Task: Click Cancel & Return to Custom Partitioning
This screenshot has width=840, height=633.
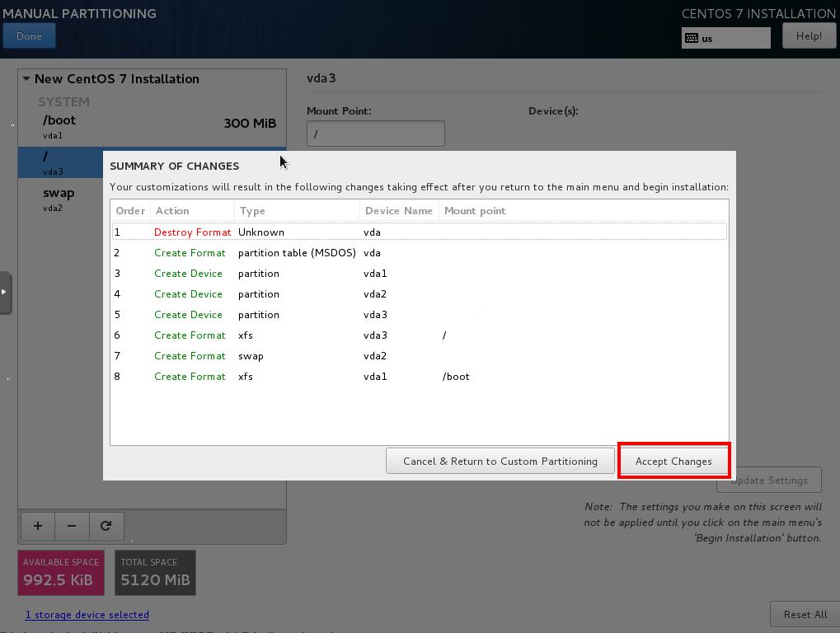Action: tap(500, 461)
